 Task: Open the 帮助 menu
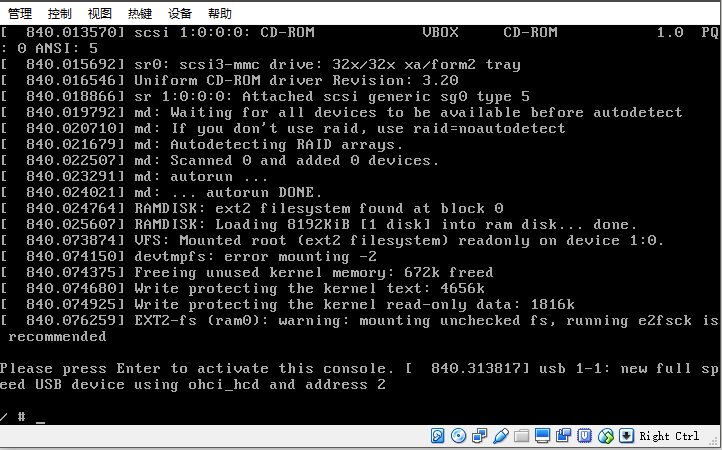point(220,14)
